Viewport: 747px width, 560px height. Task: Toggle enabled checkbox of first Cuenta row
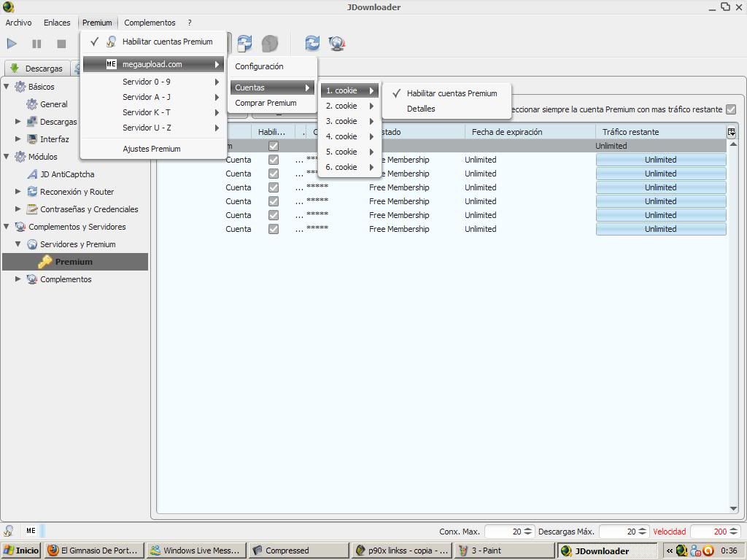click(274, 160)
